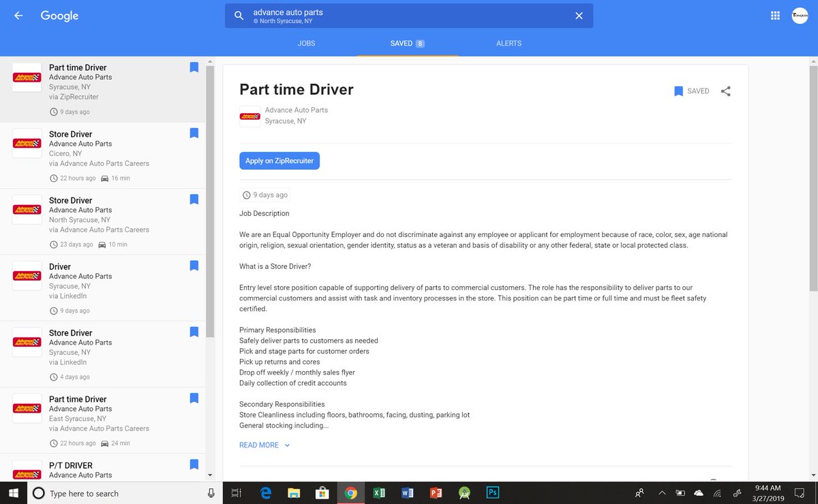This screenshot has height=504, width=818.
Task: Click the 24 min commute car icon
Action: tap(104, 443)
